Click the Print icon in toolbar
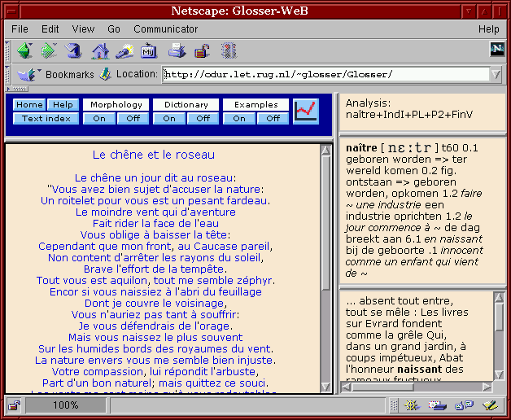This screenshot has height=420, width=511. (x=177, y=50)
